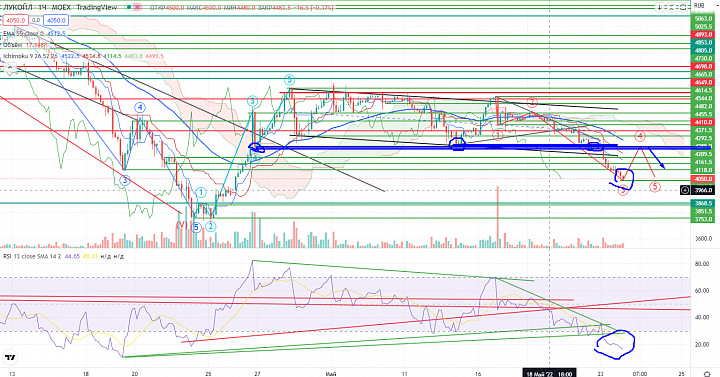720x377 pixels.
Task: Click the 4853.0 price level label
Action: 703,43
